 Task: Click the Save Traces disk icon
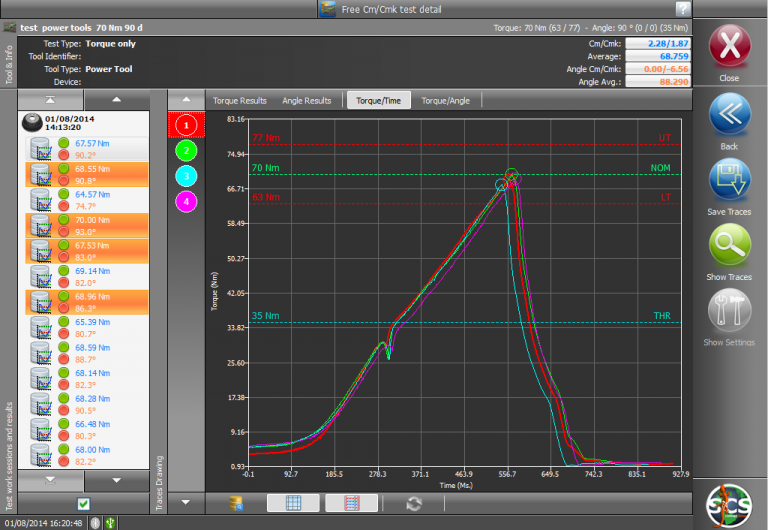tap(729, 179)
